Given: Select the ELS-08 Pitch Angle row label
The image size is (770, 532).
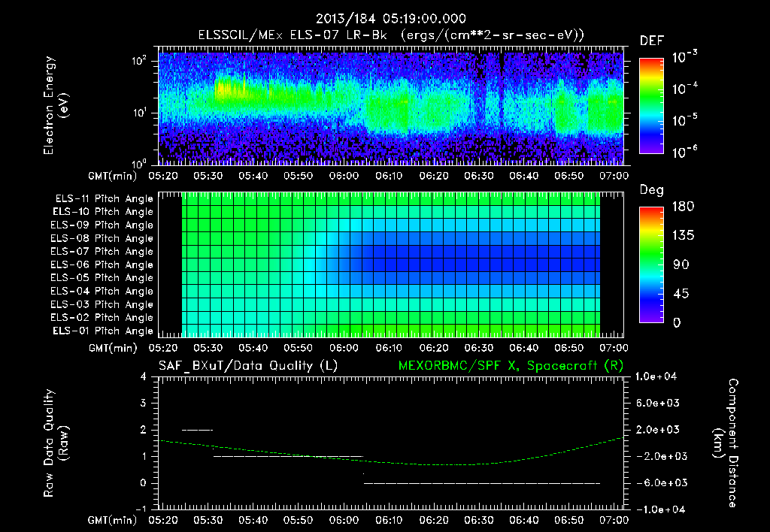Looking at the screenshot, I should pos(102,238).
